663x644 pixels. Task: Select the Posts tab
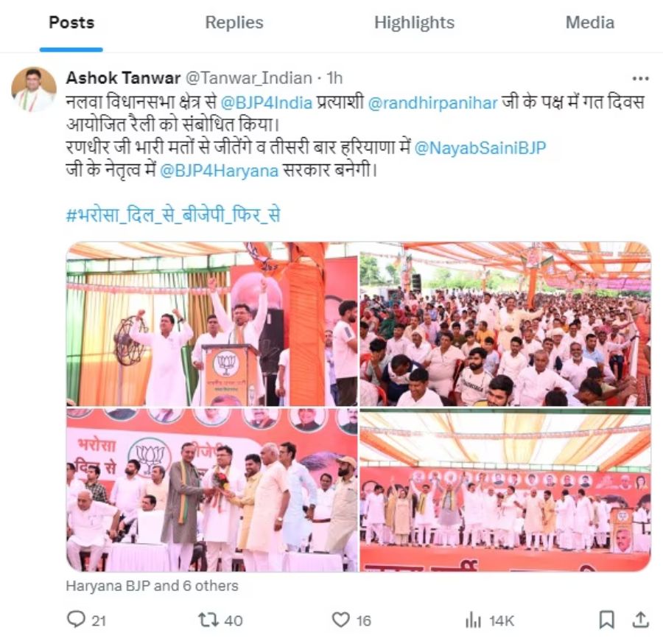[x=71, y=22]
